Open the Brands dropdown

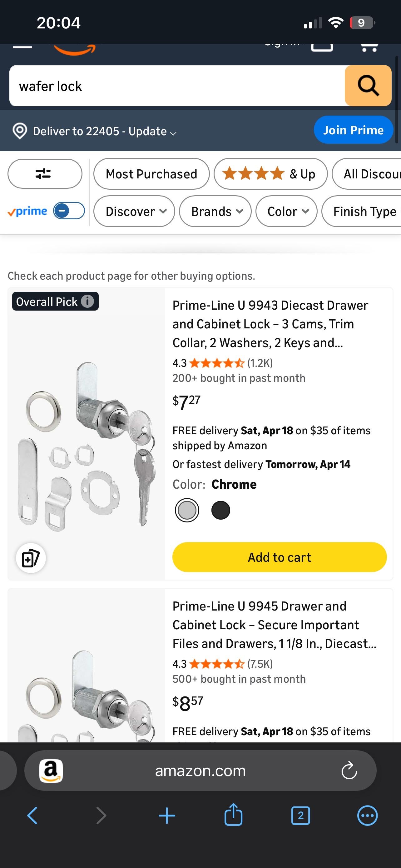pos(215,212)
